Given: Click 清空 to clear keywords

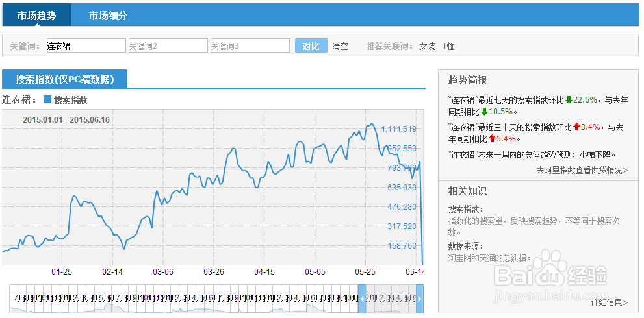Looking at the screenshot, I should tap(340, 46).
